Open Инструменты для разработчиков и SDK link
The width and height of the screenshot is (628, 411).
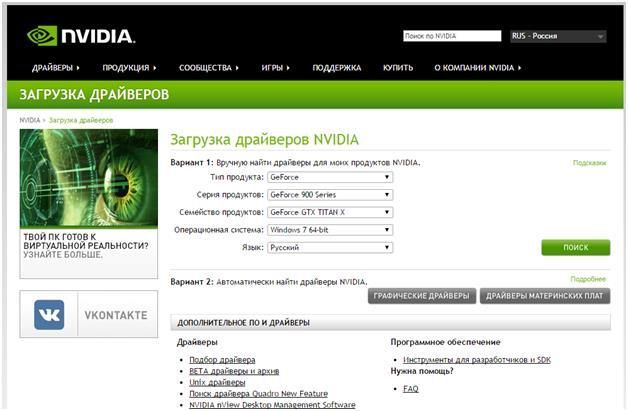point(477,360)
